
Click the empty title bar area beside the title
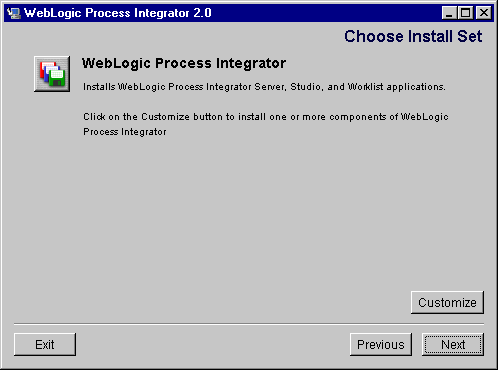(327, 13)
